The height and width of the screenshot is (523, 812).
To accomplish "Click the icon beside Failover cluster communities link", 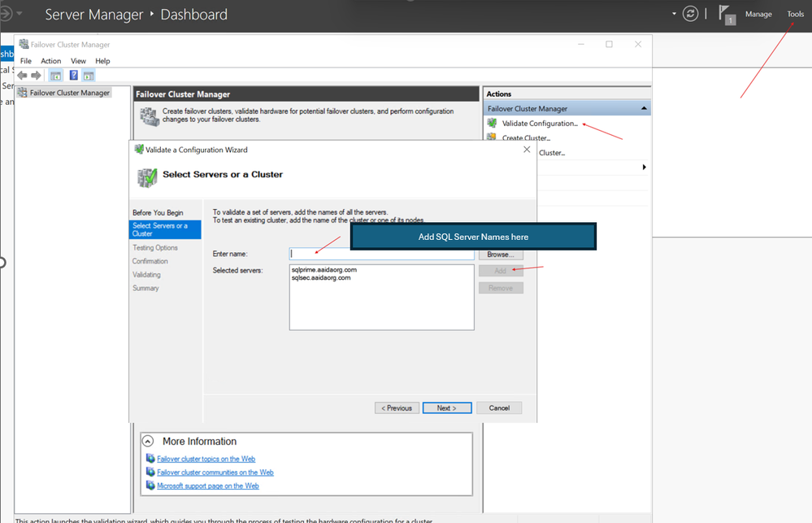I will click(150, 473).
